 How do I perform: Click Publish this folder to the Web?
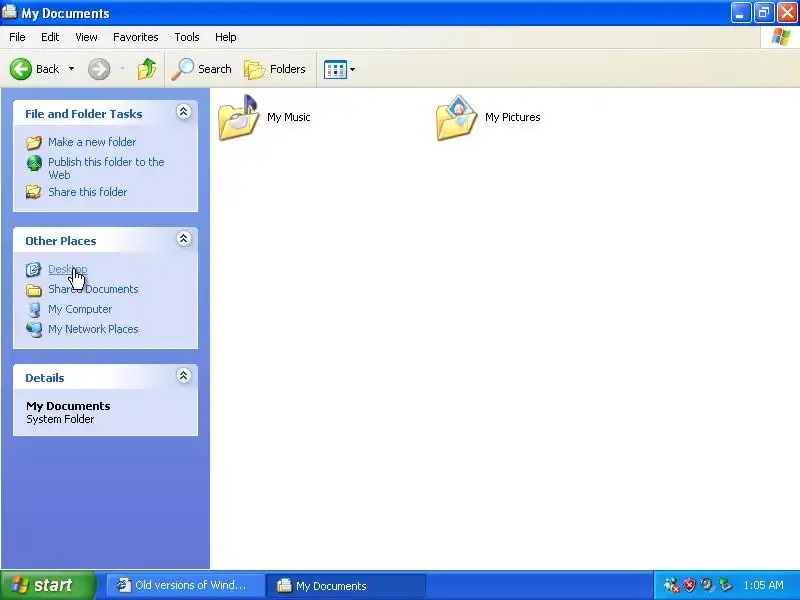[x=106, y=168]
